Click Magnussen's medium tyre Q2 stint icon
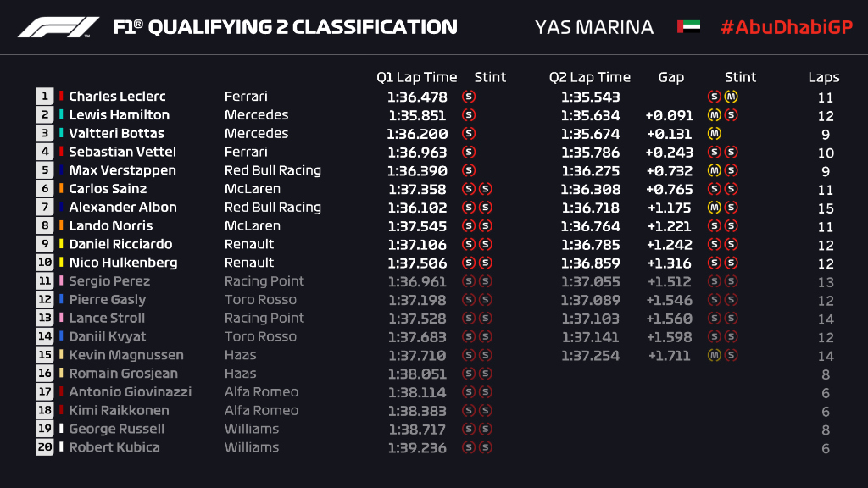Image resolution: width=868 pixels, height=488 pixels. 715,355
